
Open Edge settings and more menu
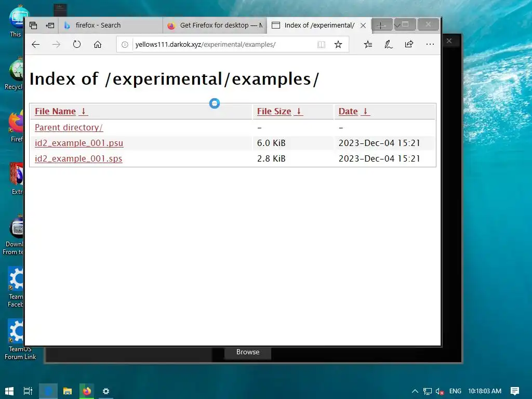tap(430, 45)
